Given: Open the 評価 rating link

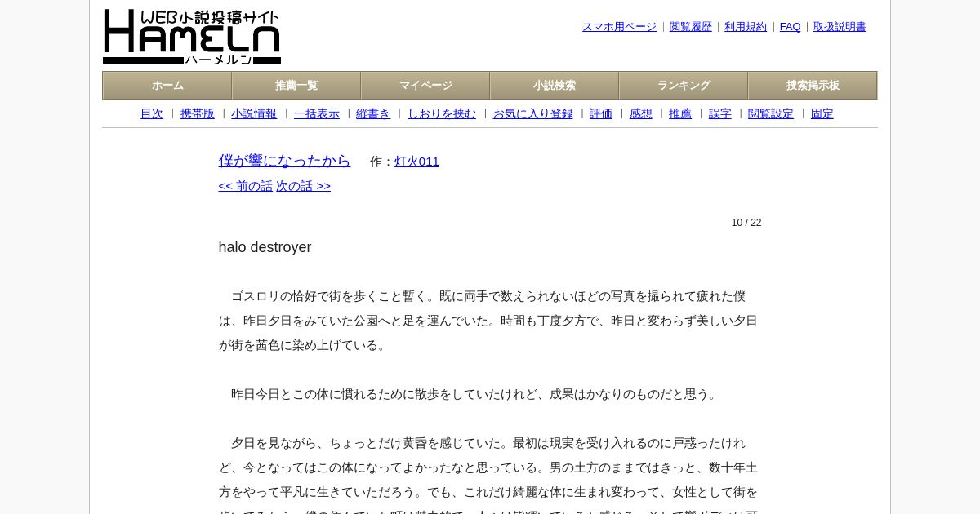Looking at the screenshot, I should [601, 114].
